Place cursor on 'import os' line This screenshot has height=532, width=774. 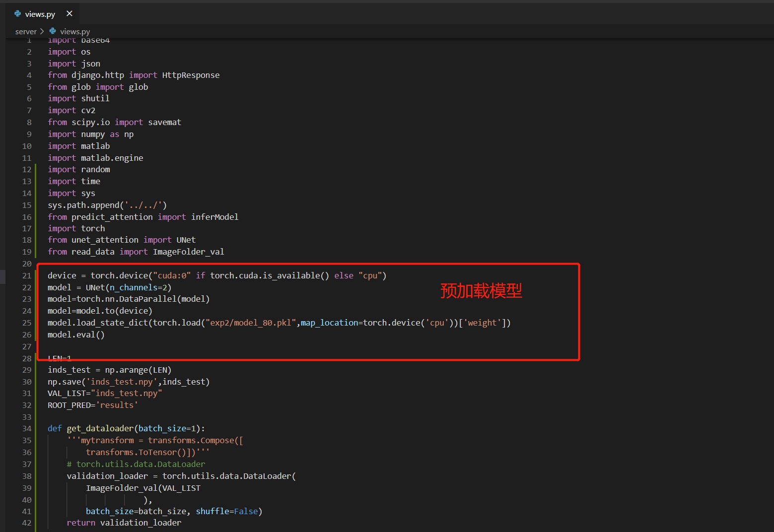(x=69, y=52)
